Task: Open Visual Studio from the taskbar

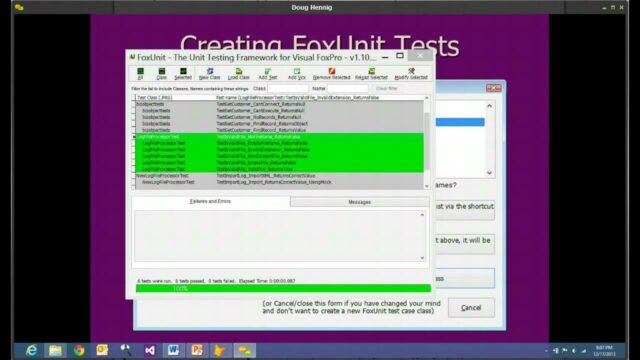Action: (149, 350)
